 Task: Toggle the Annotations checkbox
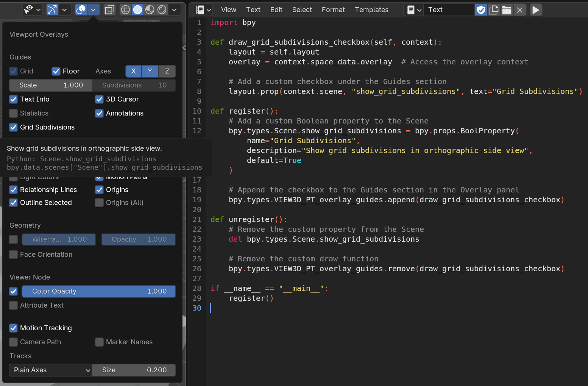point(99,113)
